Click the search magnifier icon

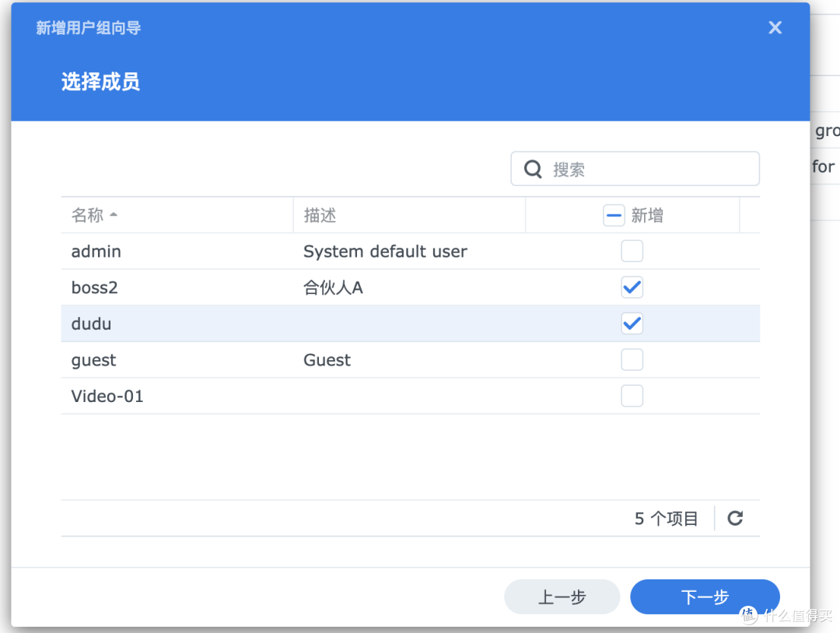tap(533, 170)
